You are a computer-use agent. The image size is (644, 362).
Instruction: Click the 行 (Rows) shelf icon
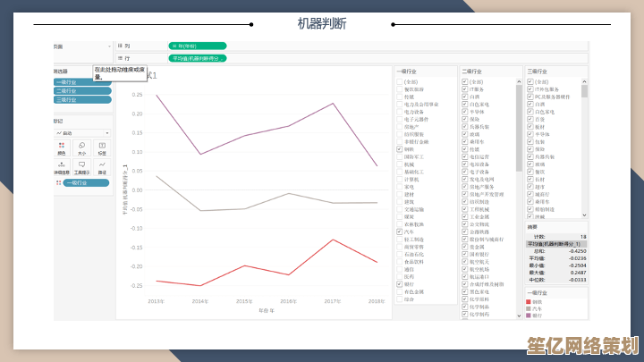pyautogui.click(x=120, y=57)
